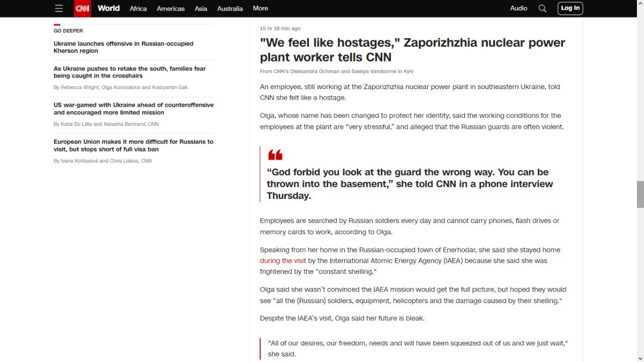
Task: Click the search magnifier icon
Action: [542, 8]
